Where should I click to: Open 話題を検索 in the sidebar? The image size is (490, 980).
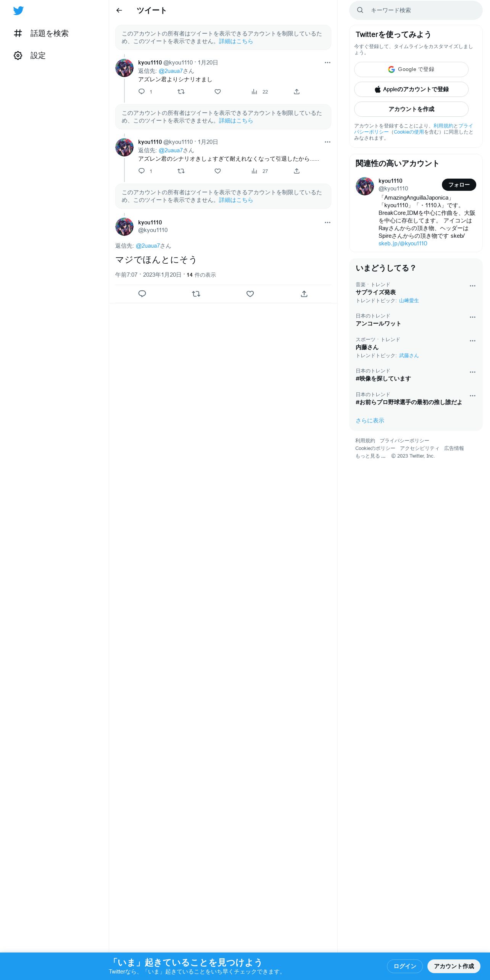pos(41,33)
